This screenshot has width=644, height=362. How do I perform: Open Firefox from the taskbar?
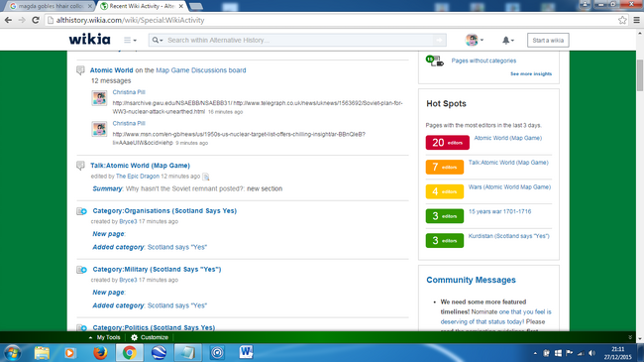(x=100, y=352)
